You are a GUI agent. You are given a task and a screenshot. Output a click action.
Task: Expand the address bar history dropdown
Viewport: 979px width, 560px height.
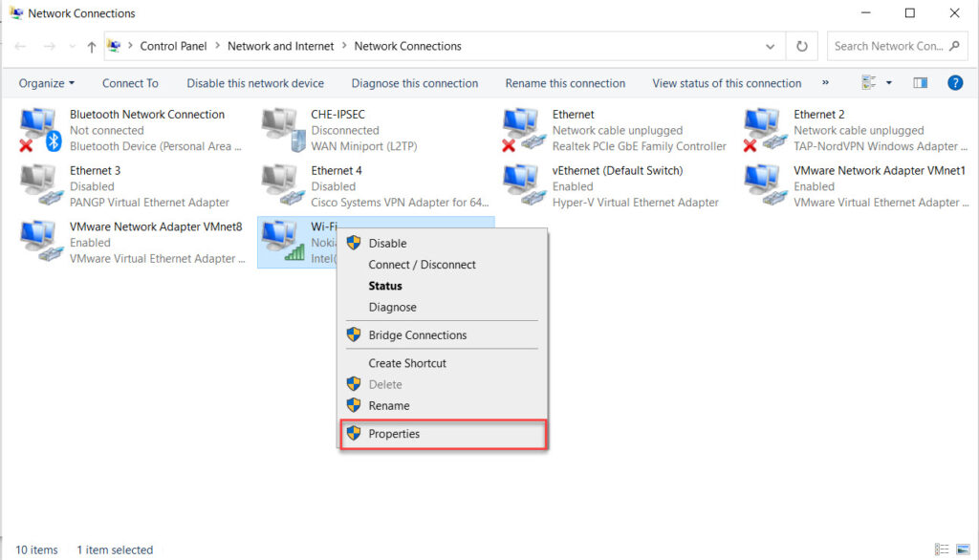[x=770, y=46]
